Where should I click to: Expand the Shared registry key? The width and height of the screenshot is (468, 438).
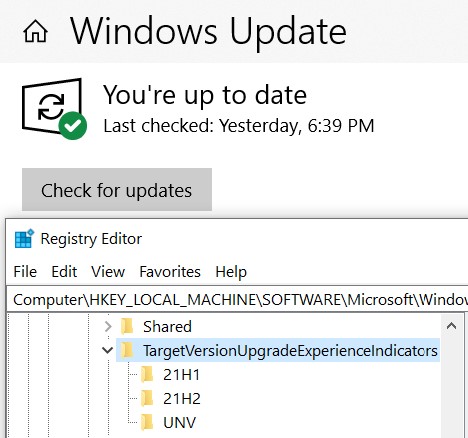[x=108, y=326]
